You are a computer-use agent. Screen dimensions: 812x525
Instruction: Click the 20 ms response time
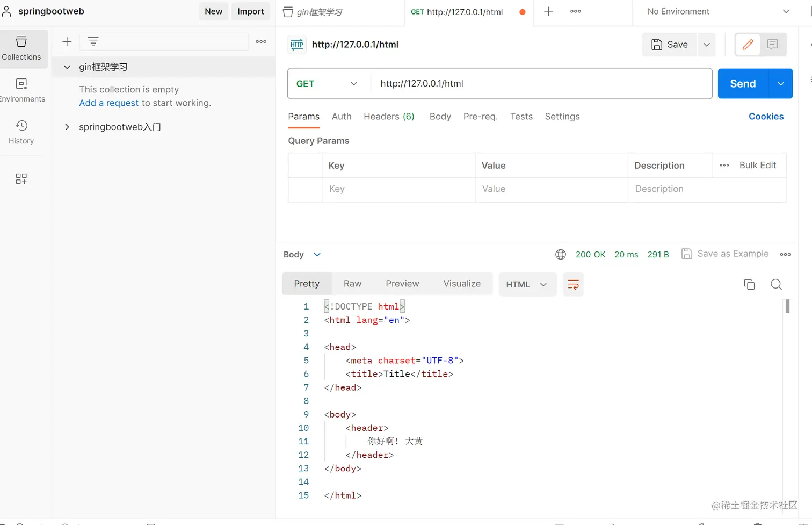click(x=626, y=255)
